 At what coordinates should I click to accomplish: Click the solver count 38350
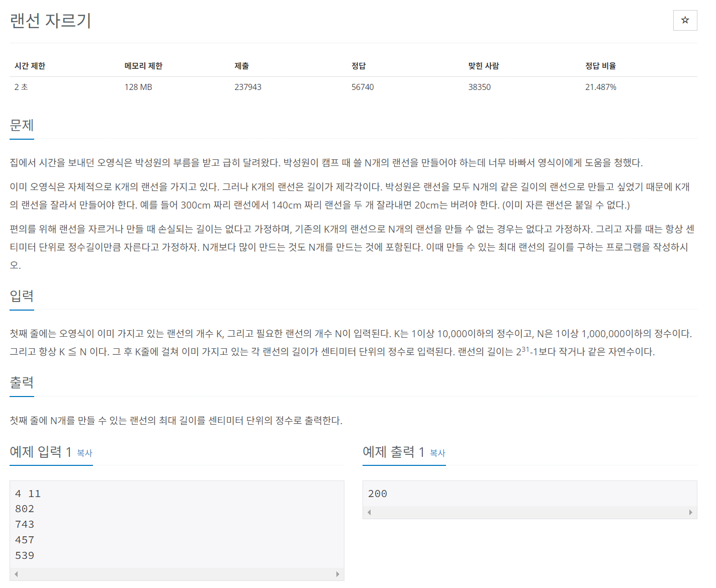click(479, 87)
